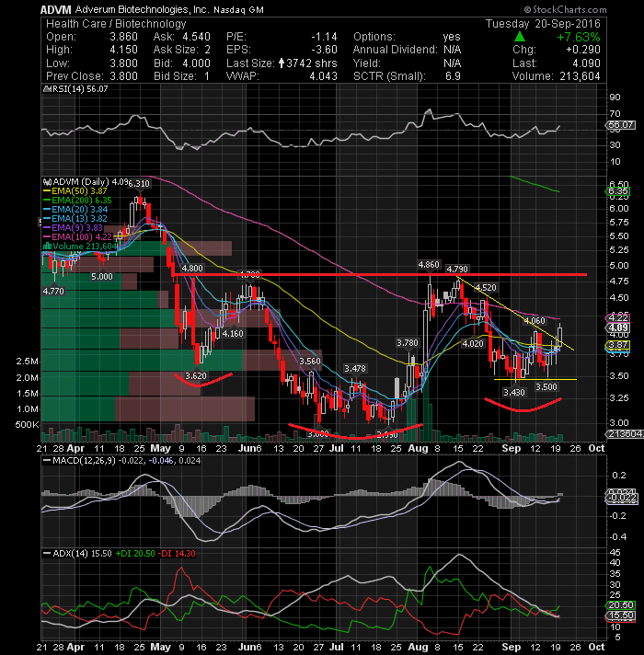Screen dimensions: 644x655
Task: Click the 6.310 peak price label
Action: point(139,183)
